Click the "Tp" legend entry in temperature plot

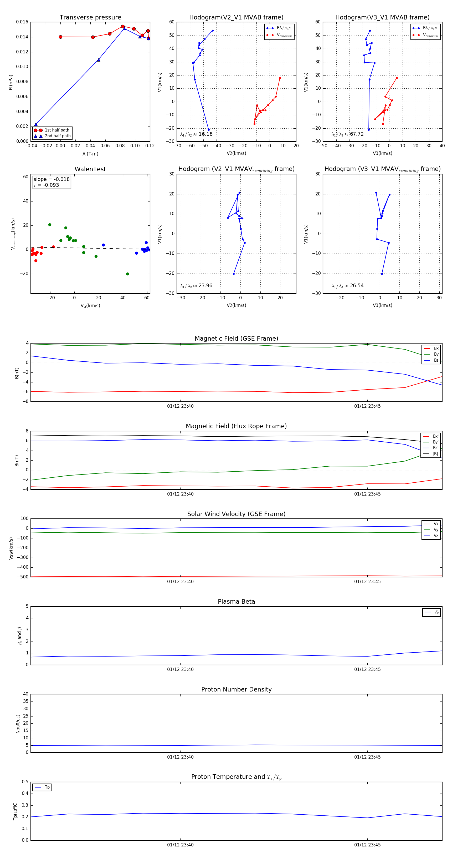point(42,787)
